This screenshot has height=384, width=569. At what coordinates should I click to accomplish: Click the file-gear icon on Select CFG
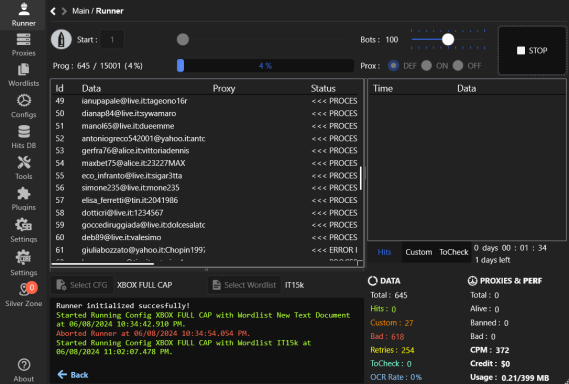point(61,285)
